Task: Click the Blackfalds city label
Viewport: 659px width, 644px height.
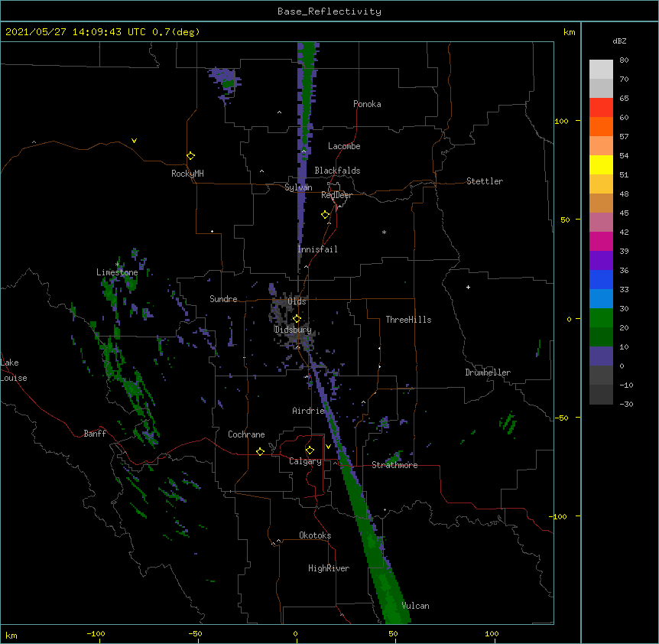Action: (x=337, y=171)
